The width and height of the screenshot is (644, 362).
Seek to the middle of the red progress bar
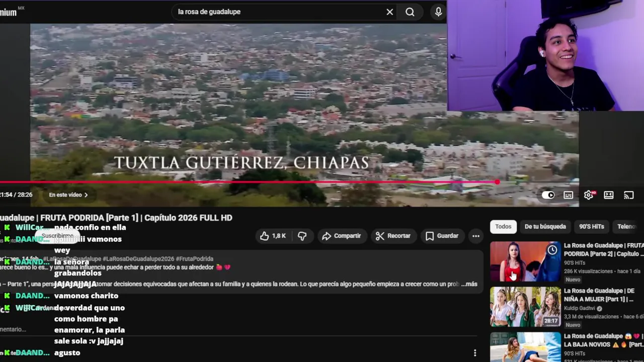249,182
